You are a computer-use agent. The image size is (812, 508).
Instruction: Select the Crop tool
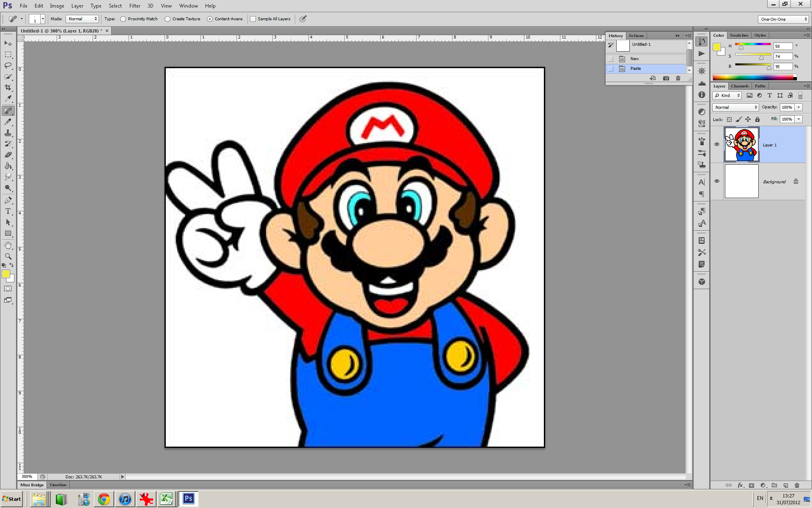click(x=8, y=88)
